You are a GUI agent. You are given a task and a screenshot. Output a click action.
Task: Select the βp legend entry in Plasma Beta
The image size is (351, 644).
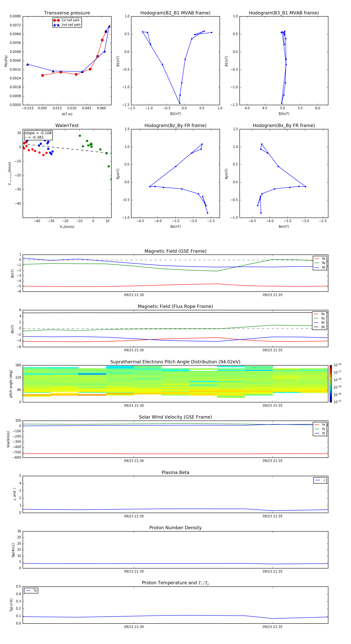click(x=320, y=480)
